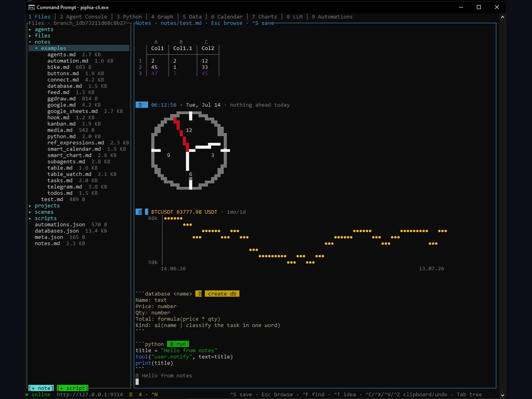Expand the files folder
Viewport: 532px width, 399px height.
point(30,36)
